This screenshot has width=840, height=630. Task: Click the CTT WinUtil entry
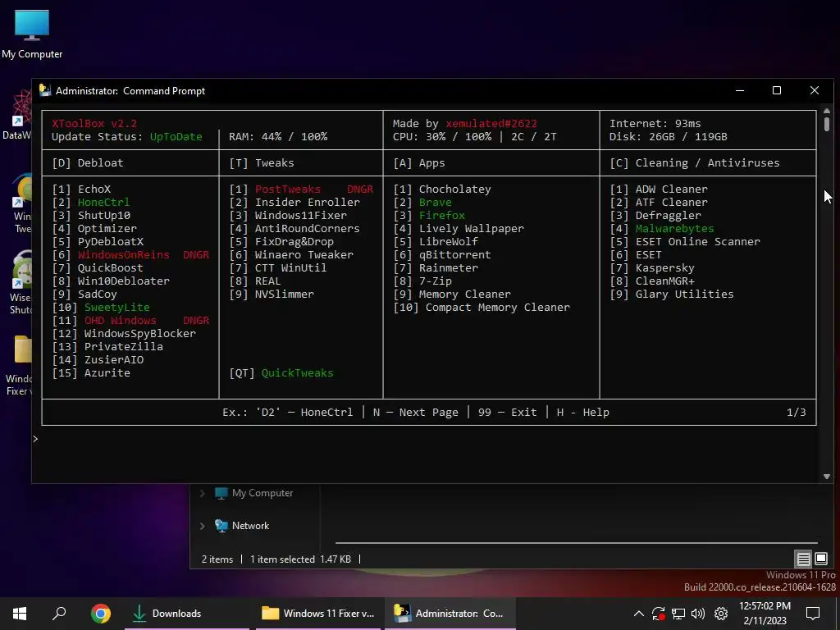click(291, 268)
